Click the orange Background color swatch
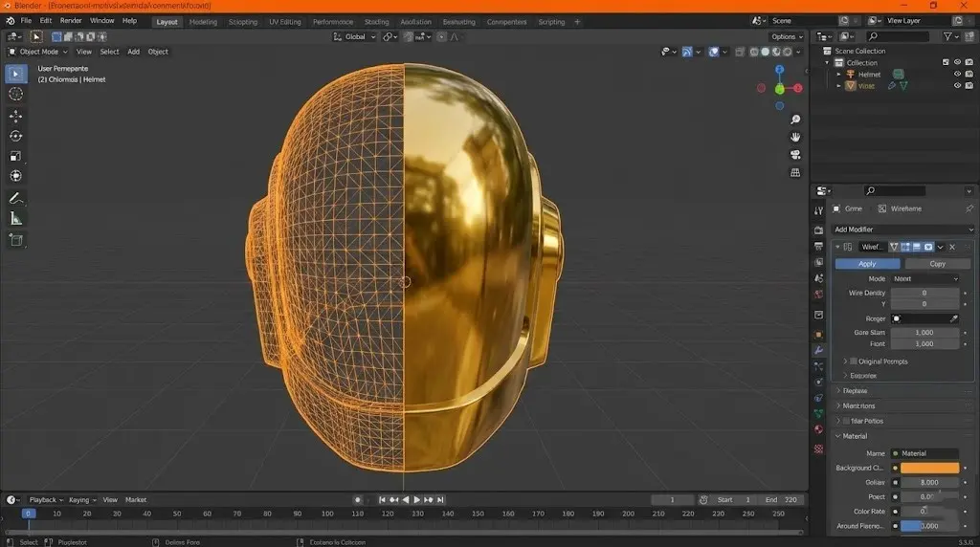Image resolution: width=980 pixels, height=547 pixels. 929,468
